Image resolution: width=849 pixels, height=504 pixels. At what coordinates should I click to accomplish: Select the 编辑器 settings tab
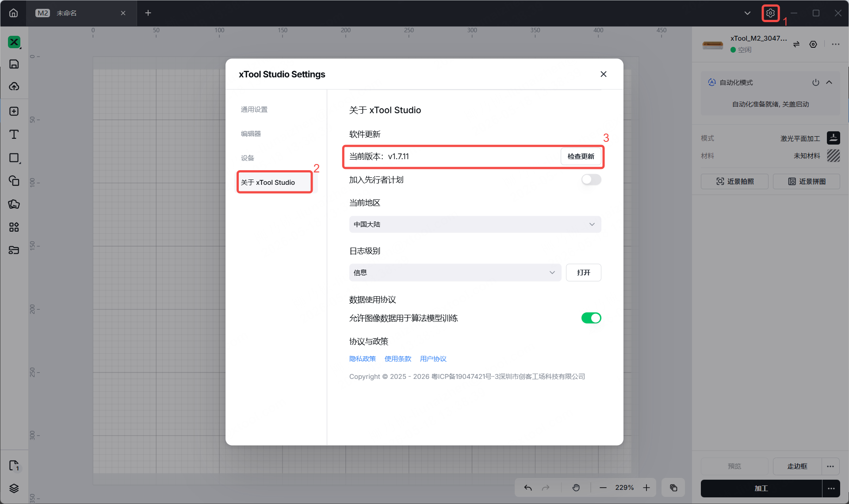(251, 134)
